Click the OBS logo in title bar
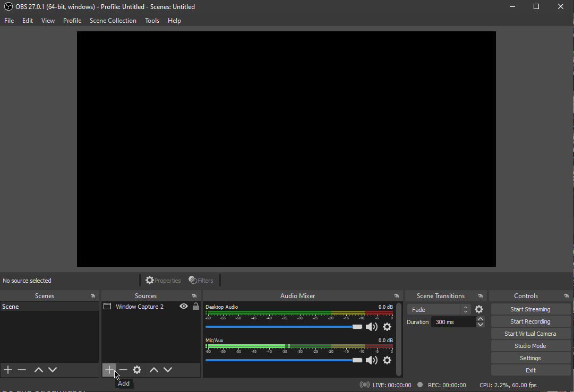The width and height of the screenshot is (574, 392). click(8, 6)
